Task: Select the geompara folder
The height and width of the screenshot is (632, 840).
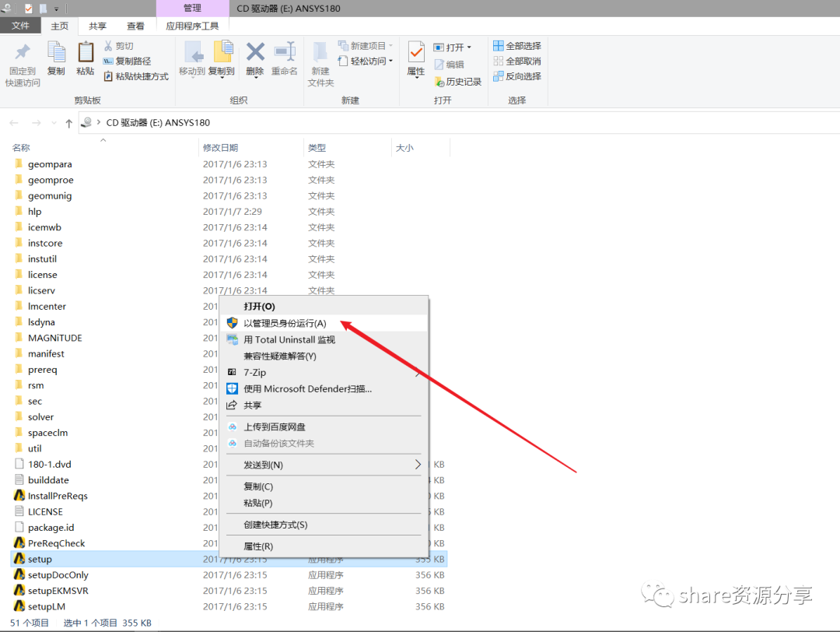Action: (x=43, y=164)
